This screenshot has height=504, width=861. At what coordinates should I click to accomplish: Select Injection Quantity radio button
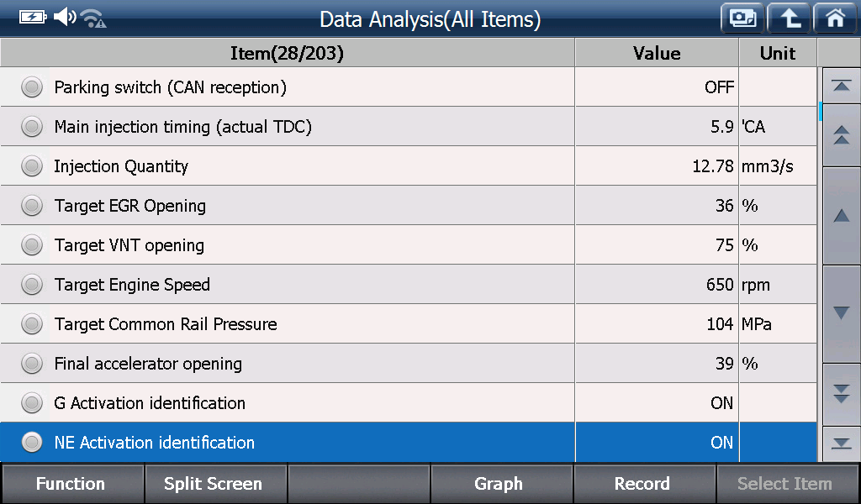(x=32, y=166)
